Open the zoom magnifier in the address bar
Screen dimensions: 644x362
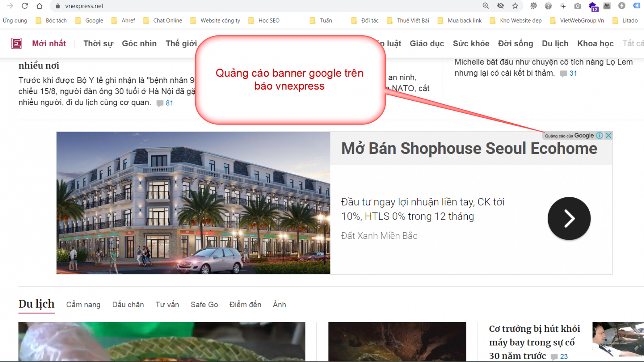coord(486,6)
